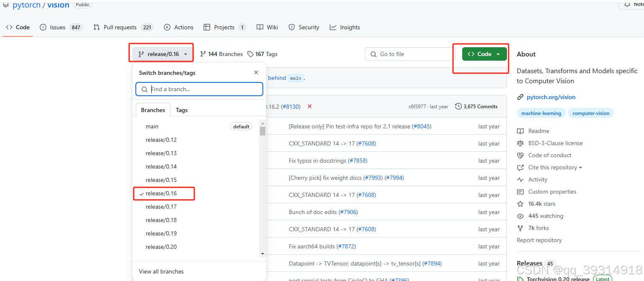Open pull request #7994 link

[394, 178]
